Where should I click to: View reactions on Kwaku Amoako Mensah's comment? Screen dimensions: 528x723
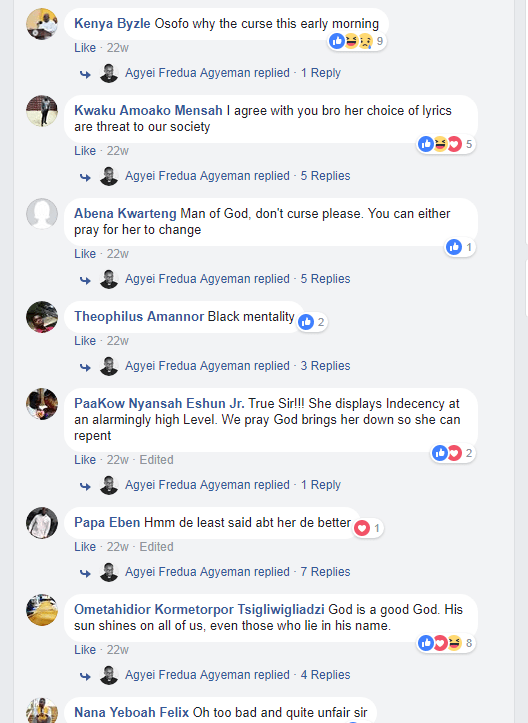446,144
